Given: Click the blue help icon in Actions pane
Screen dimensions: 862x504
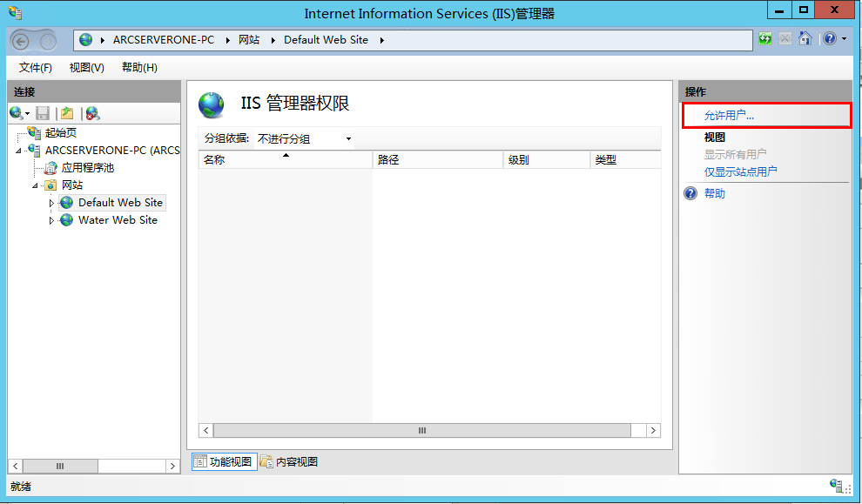Looking at the screenshot, I should pyautogui.click(x=690, y=193).
